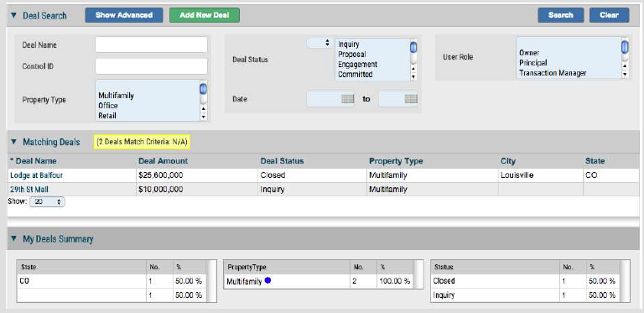Open the Show 20 rows dropdown
Screen dimensions: 644x313
pyautogui.click(x=47, y=202)
